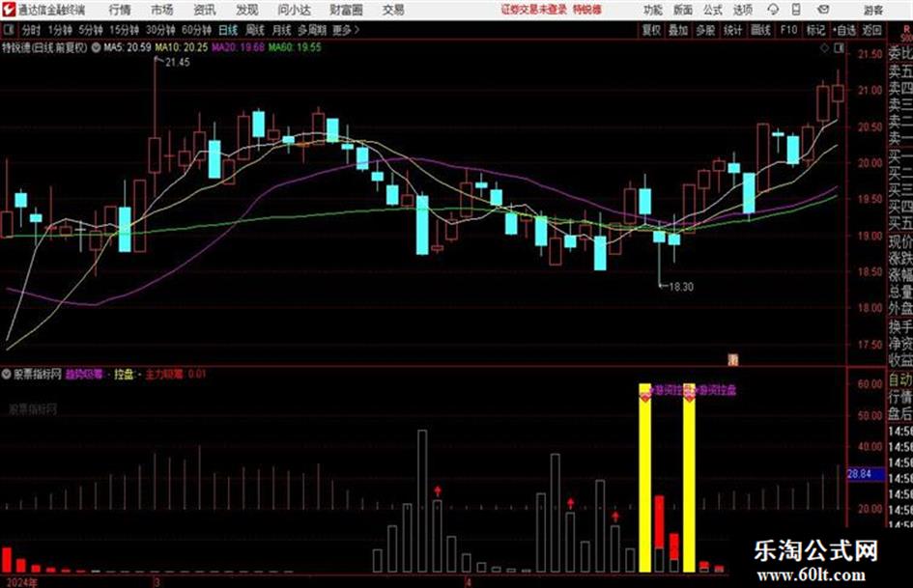This screenshot has height=588, width=913.
Task: Expand the 股票指标网 indicator dropdown arrow
Action: point(7,374)
